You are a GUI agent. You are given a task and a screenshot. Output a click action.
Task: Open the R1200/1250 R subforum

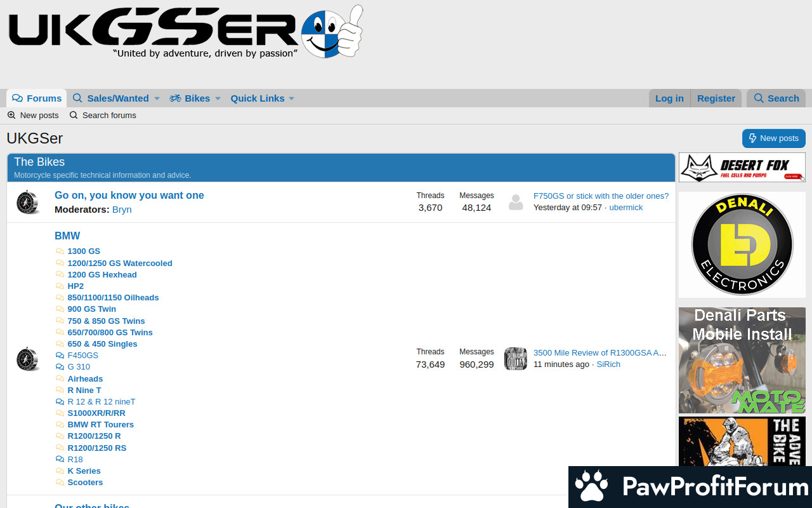point(95,436)
